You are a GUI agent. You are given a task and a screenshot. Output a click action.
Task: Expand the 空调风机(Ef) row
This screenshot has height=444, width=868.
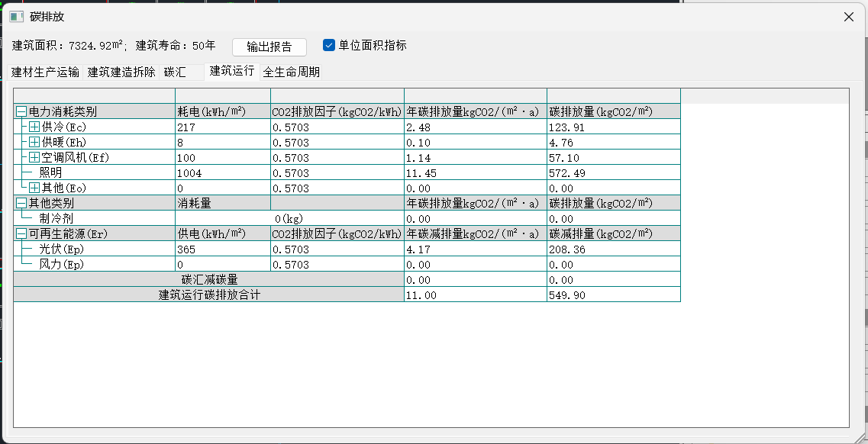[34, 158]
